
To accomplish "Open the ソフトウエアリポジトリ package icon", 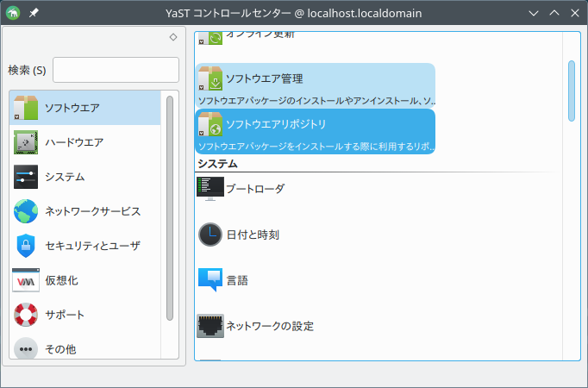I will pos(210,124).
